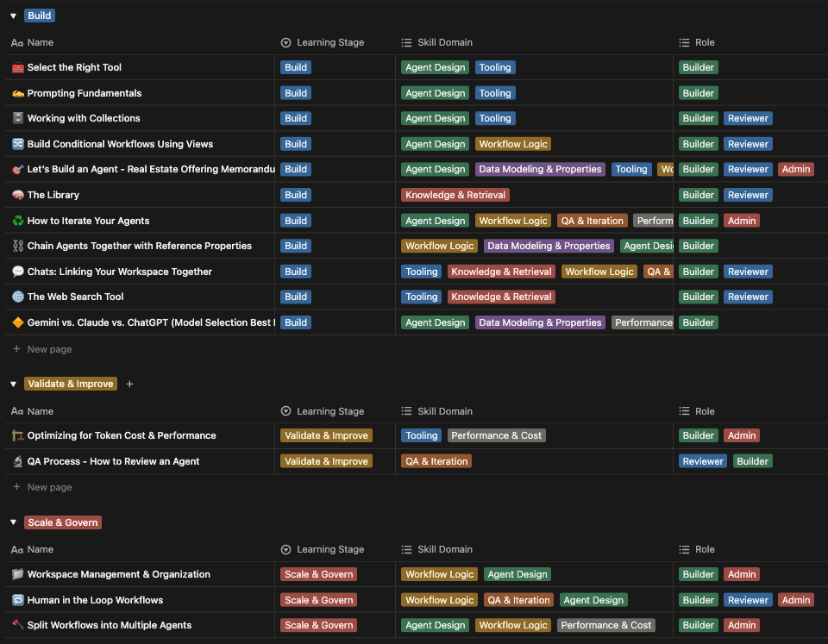The height and width of the screenshot is (644, 828).
Task: Click the Role list icon in Build group header
Action: [x=684, y=43]
